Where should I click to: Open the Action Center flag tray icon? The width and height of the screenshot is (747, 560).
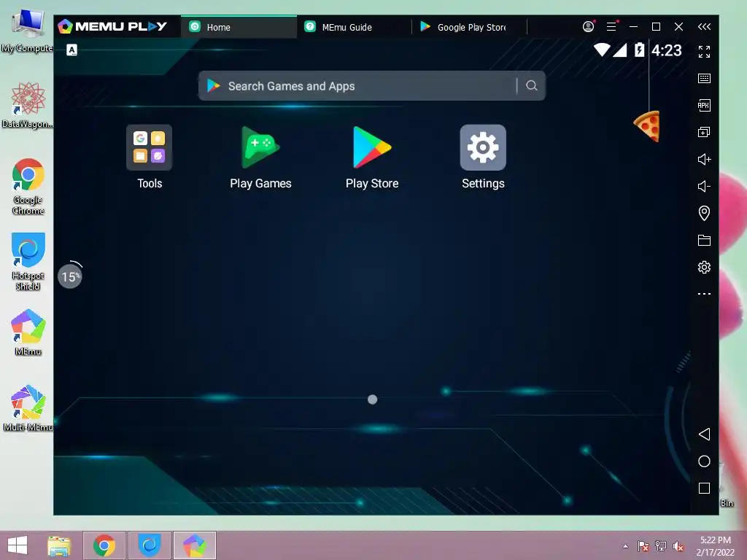[x=643, y=546]
